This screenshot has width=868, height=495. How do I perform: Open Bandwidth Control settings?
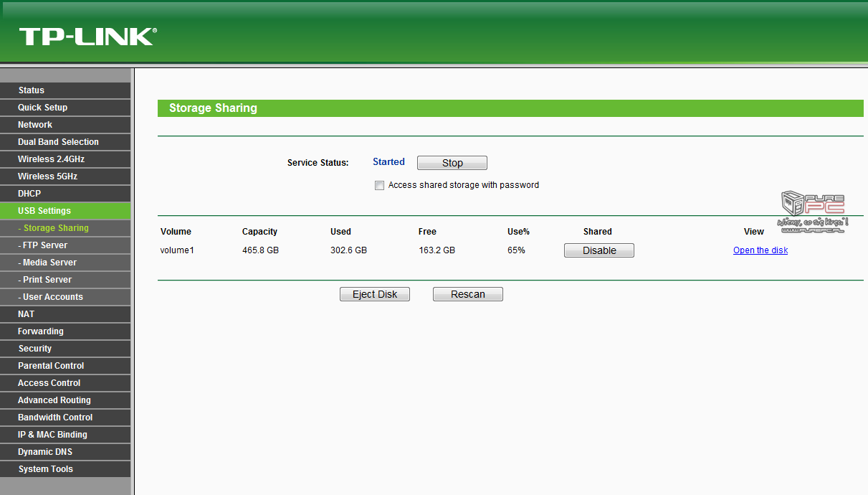[55, 418]
